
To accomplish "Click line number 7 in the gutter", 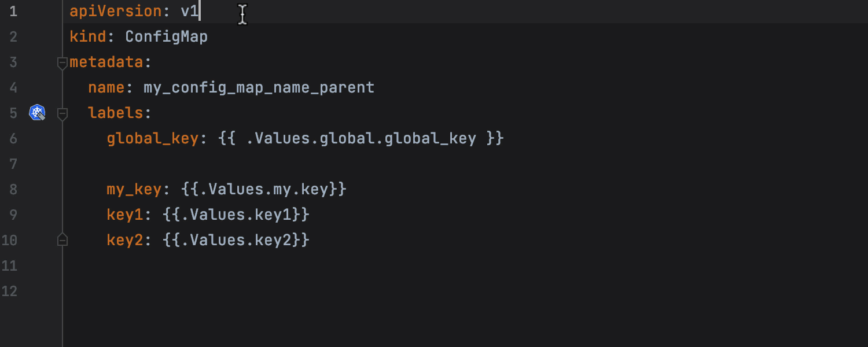I will click(x=13, y=164).
